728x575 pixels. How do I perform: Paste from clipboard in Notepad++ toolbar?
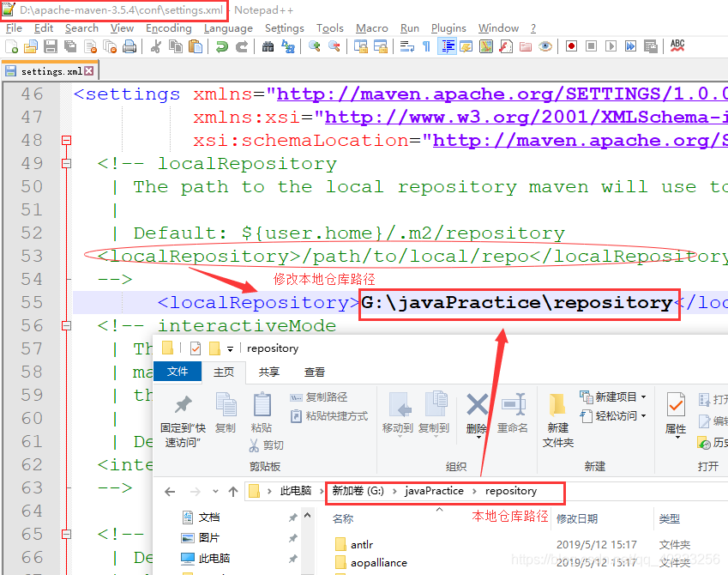(x=196, y=46)
